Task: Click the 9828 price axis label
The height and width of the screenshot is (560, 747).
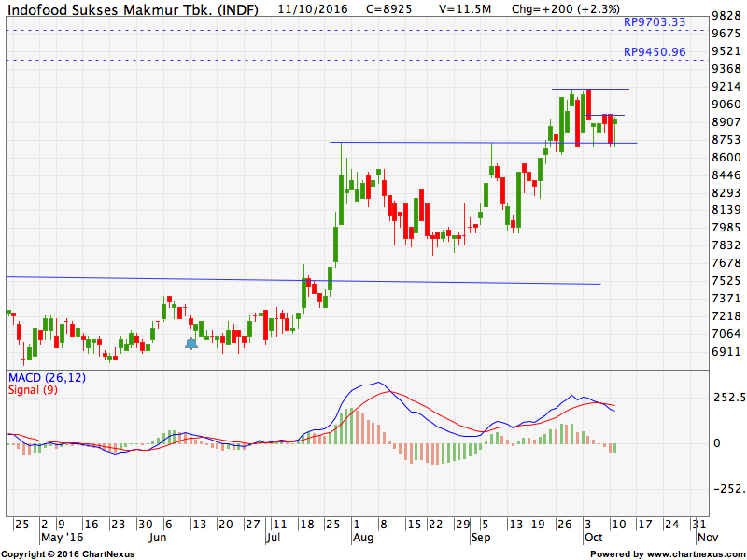Action: click(726, 16)
